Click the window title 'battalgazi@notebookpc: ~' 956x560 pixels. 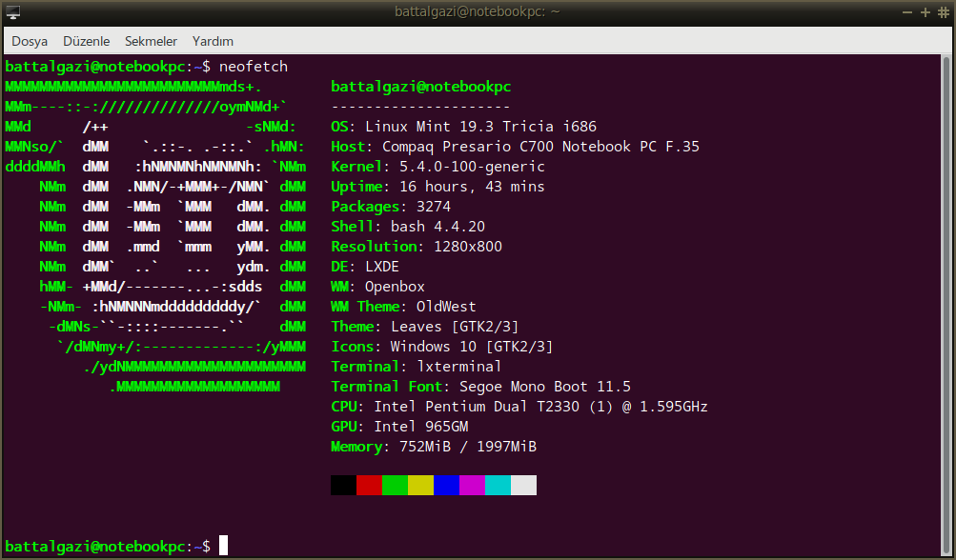[477, 11]
